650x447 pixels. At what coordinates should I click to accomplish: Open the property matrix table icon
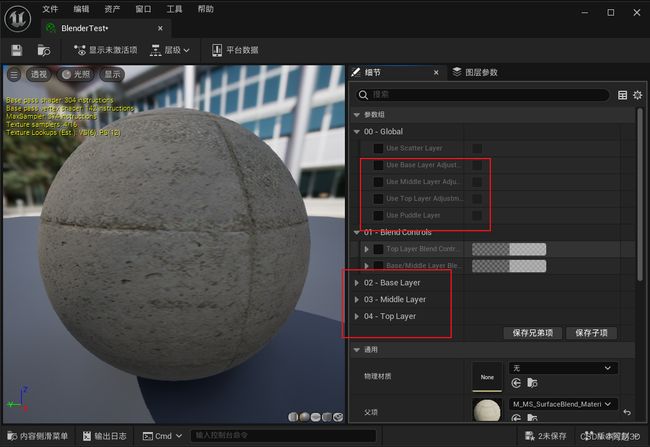point(622,95)
